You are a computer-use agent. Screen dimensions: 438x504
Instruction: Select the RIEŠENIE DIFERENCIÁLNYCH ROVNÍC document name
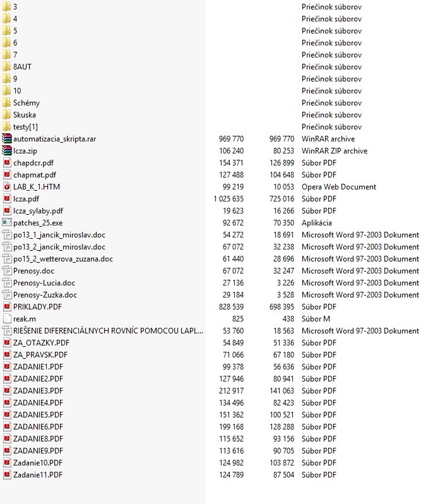[x=109, y=331]
